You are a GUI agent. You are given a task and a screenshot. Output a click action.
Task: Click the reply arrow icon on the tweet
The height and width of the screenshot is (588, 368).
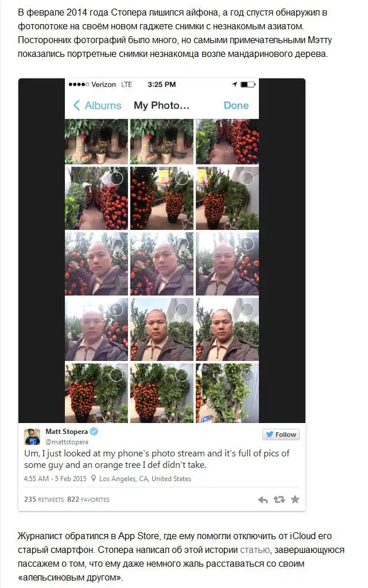tap(263, 499)
